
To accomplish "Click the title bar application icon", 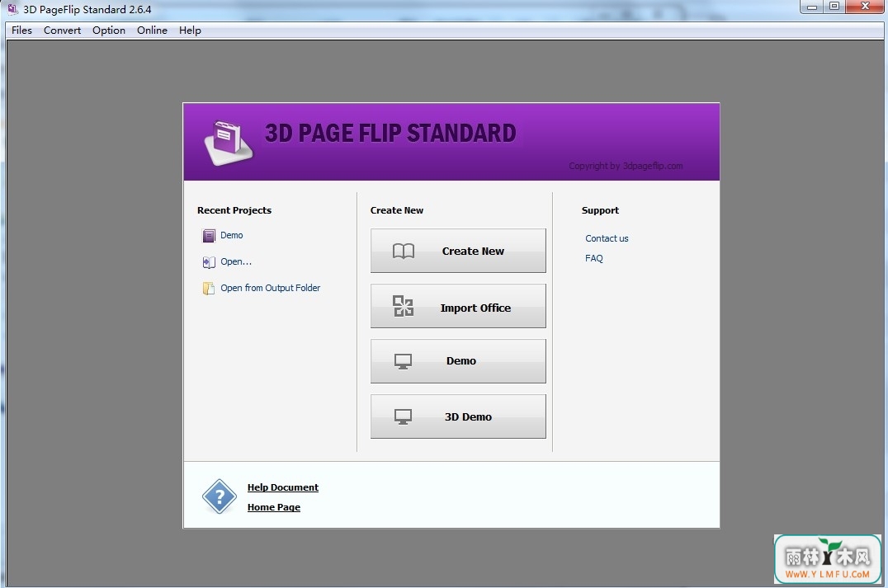I will coord(12,9).
